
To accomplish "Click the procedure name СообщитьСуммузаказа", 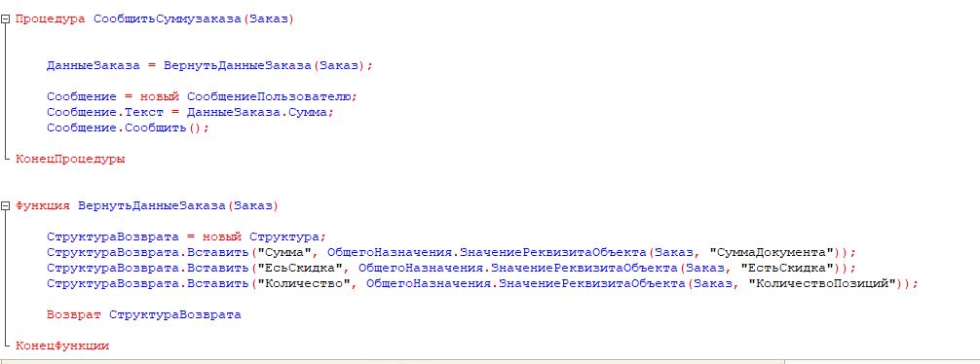I will pos(168,18).
